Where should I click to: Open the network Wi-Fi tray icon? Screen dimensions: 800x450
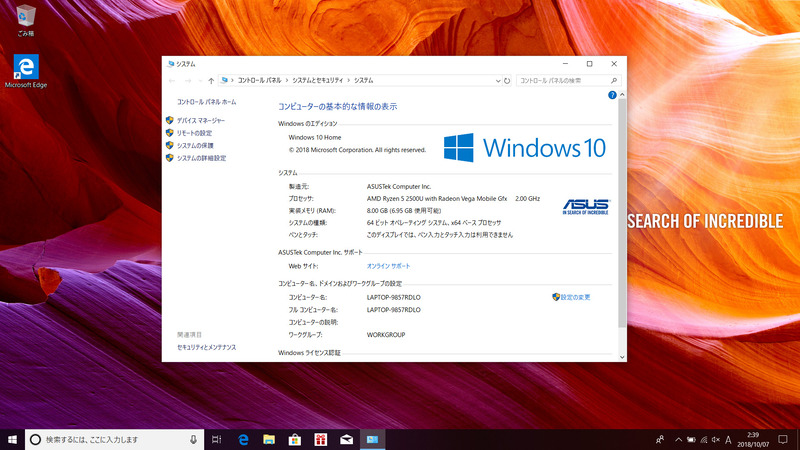(704, 439)
